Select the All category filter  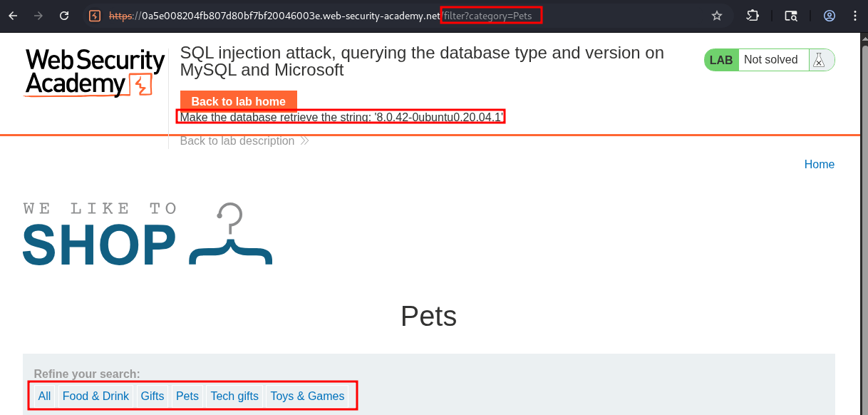44,396
